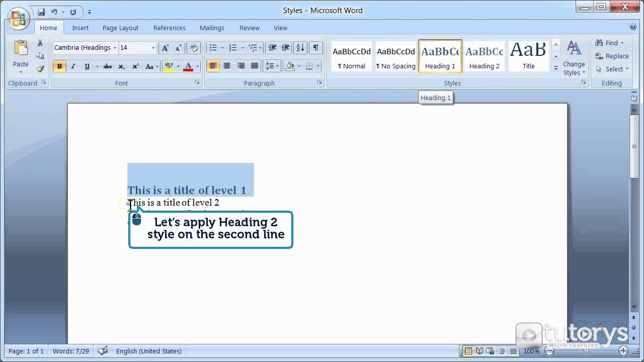This screenshot has width=644, height=362.
Task: Apply yellow text highlight color
Action: (x=169, y=66)
